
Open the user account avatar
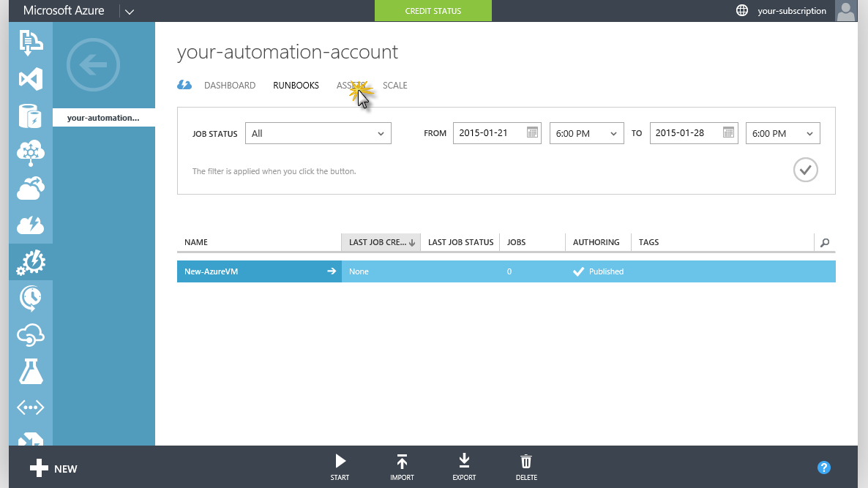pyautogui.click(x=845, y=10)
